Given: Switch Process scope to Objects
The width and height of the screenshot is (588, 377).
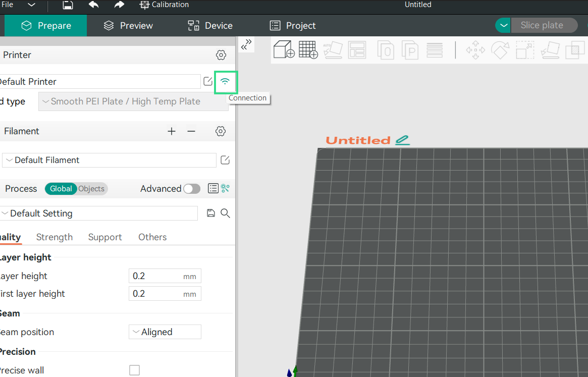Looking at the screenshot, I should tap(91, 189).
